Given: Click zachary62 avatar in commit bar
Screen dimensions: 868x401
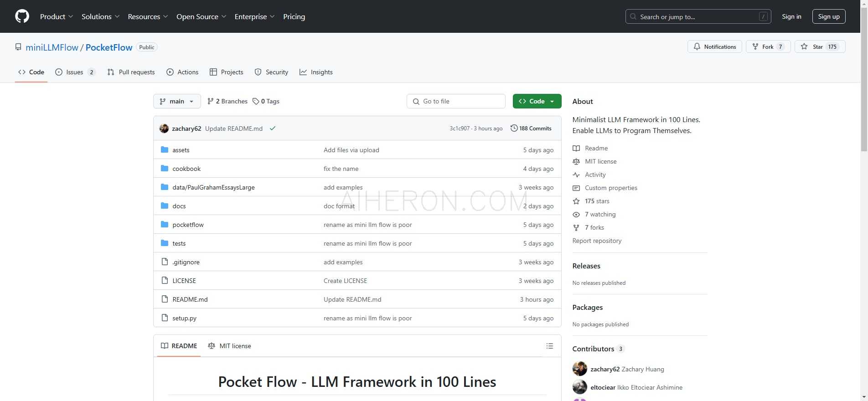Looking at the screenshot, I should click(x=164, y=129).
